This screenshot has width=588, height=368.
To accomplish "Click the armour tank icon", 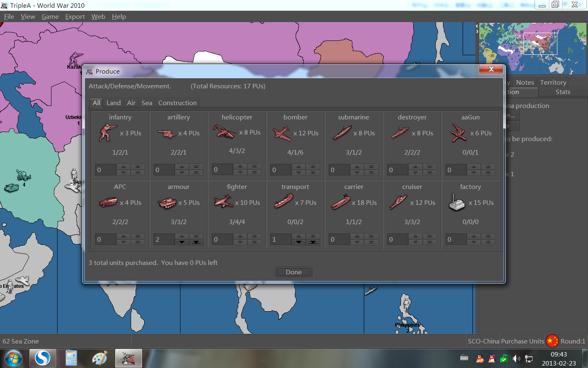I will click(167, 203).
